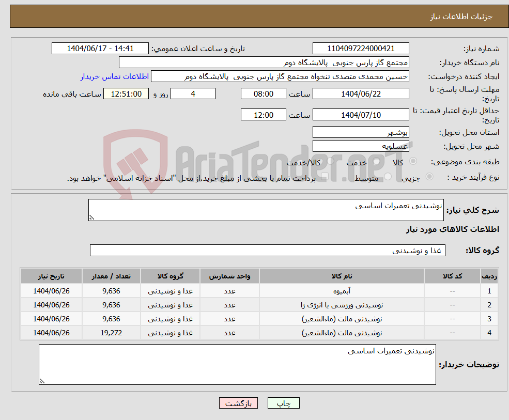Click the days field showing 4
This screenshot has width=509, height=420.
[193, 94]
